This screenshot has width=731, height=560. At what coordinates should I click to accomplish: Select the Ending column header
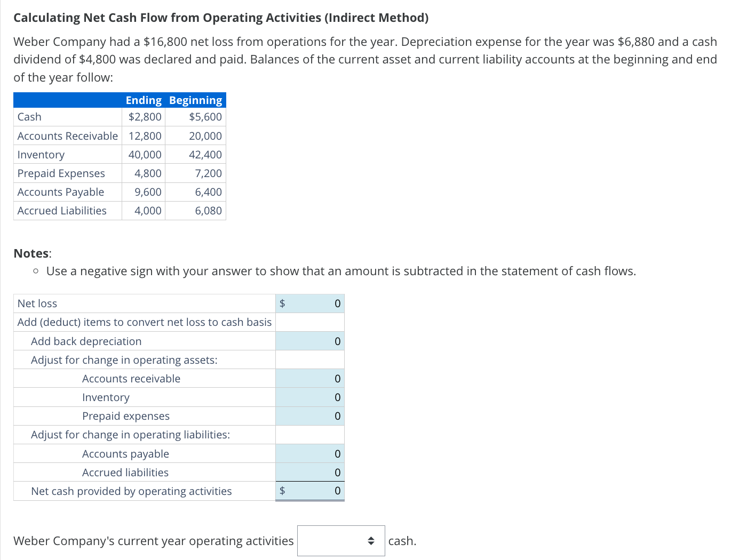pos(144,100)
